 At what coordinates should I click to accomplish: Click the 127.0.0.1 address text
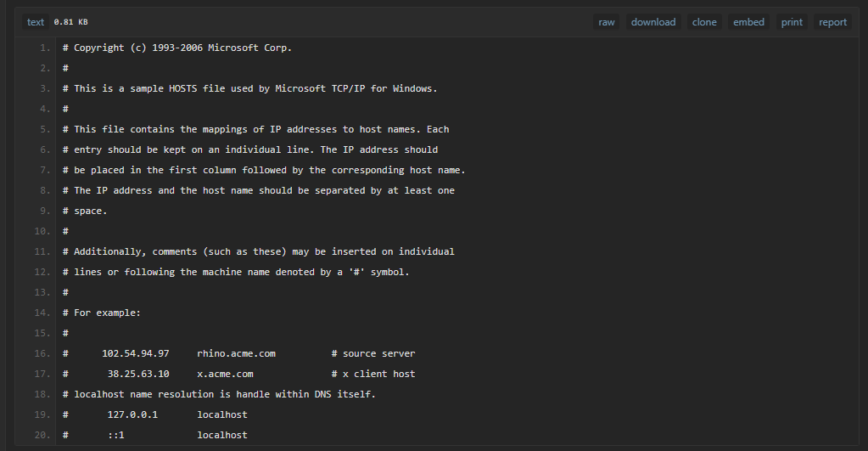click(x=132, y=414)
